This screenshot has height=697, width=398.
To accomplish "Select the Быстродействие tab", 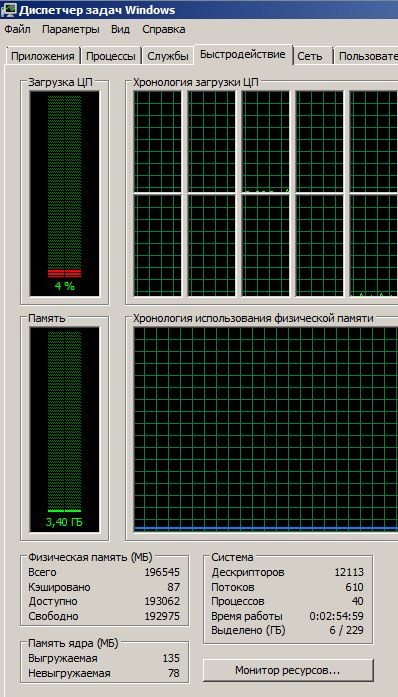I will pos(243,55).
